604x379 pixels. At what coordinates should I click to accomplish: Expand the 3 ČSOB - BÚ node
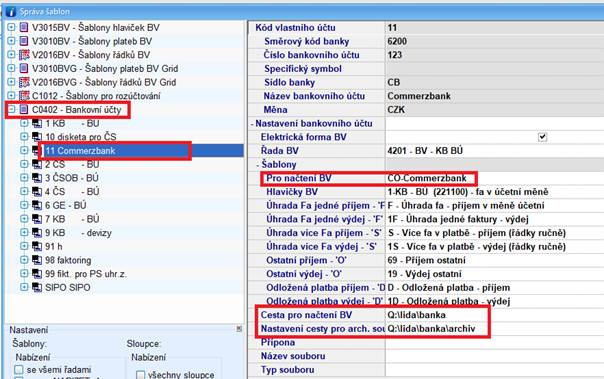click(24, 178)
